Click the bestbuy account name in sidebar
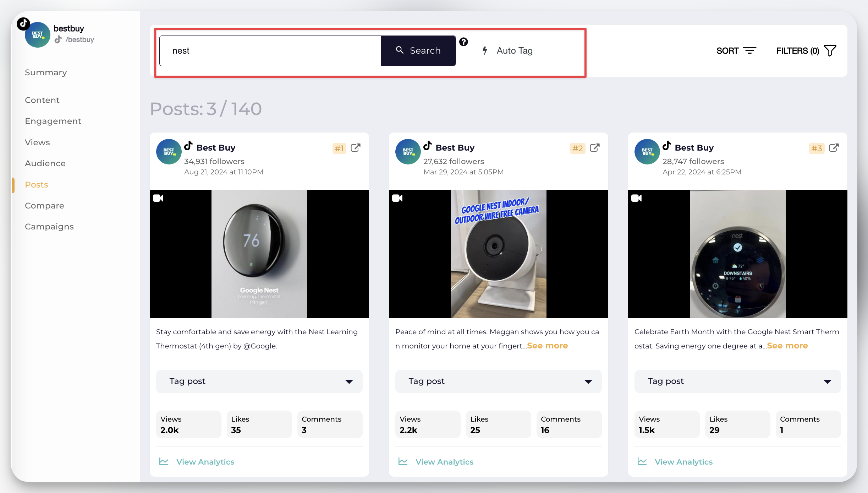Viewport: 868px width, 493px height. click(69, 28)
